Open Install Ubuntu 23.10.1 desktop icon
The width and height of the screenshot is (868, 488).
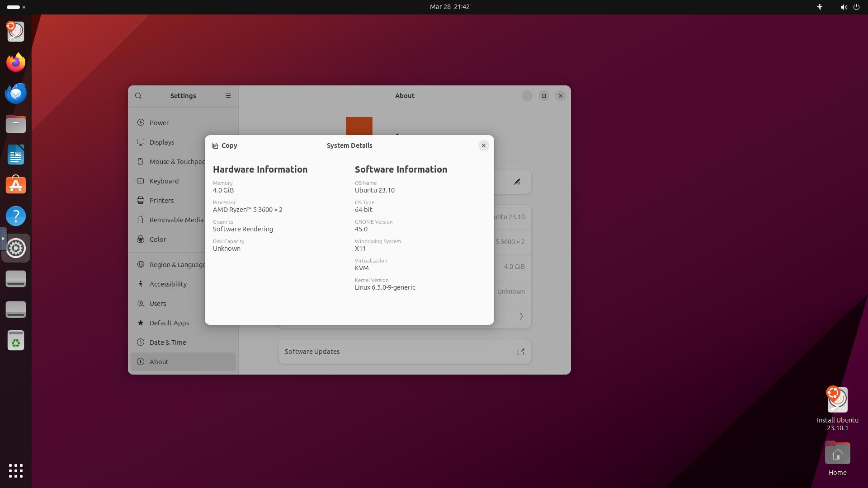(837, 408)
